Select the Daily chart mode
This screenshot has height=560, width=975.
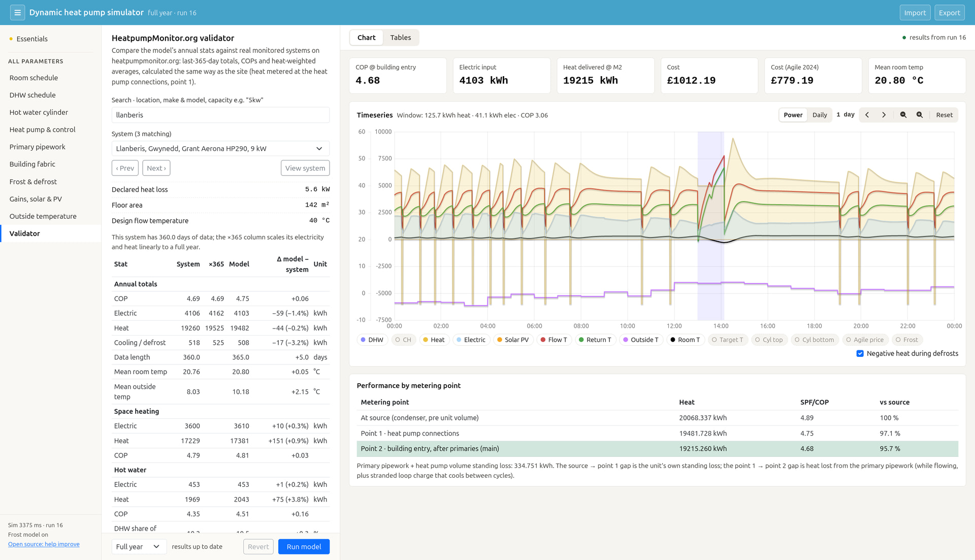coord(820,115)
